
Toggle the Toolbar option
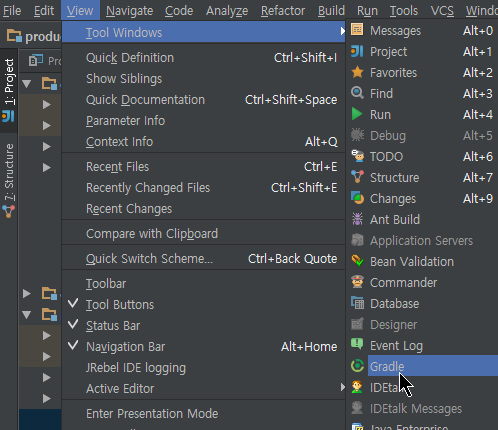tap(203, 283)
